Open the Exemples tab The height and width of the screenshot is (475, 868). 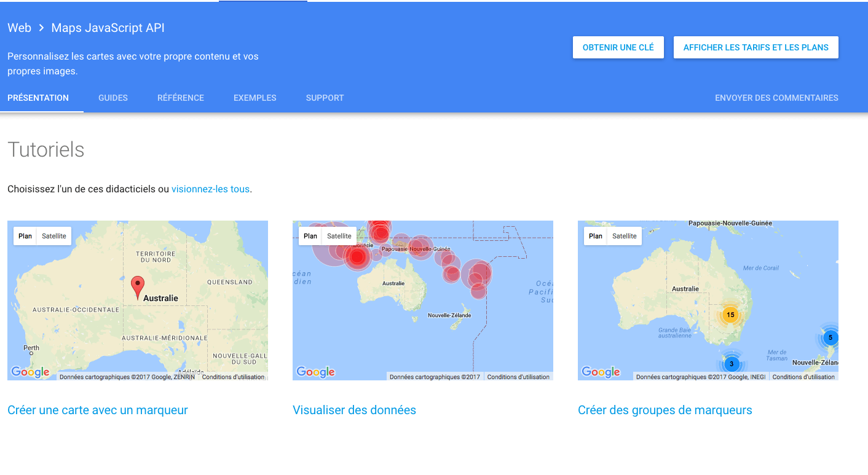click(255, 98)
